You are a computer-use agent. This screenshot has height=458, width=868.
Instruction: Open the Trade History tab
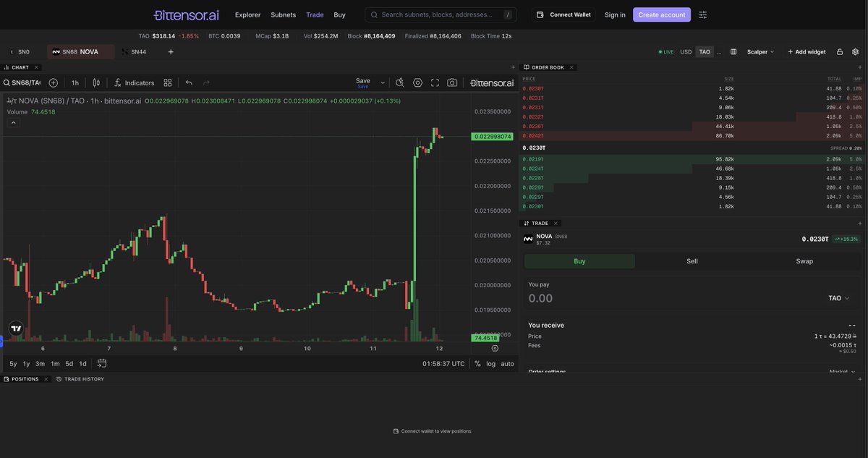pos(80,379)
